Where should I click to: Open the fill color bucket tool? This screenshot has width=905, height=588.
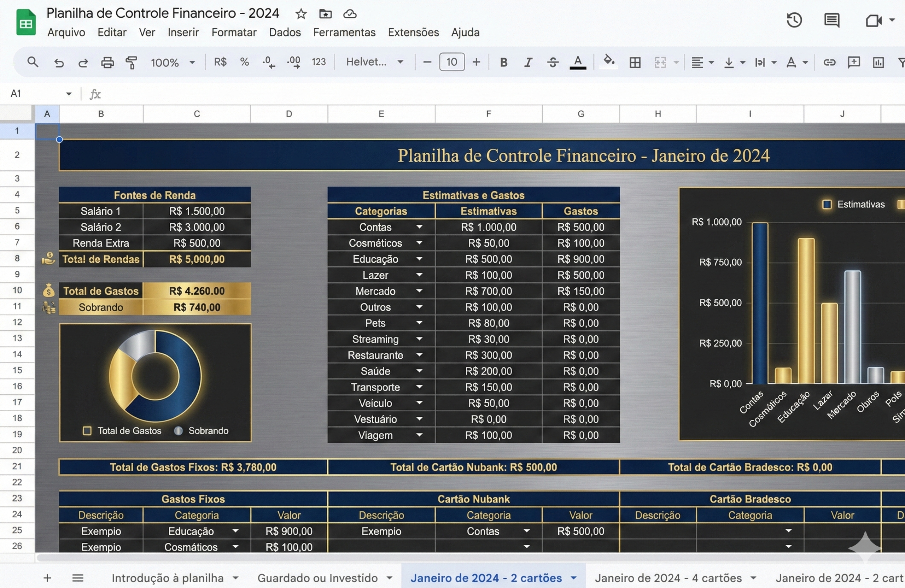tap(608, 61)
